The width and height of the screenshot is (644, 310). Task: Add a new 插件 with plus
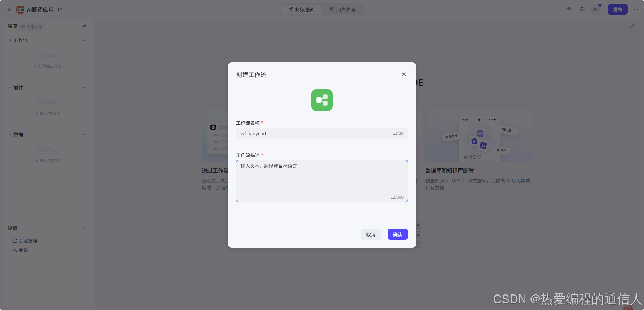(x=84, y=88)
